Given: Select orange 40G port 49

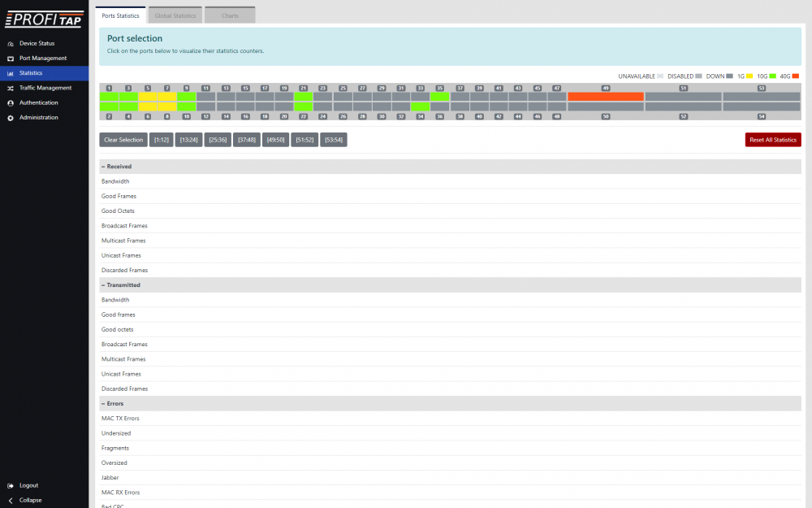Looking at the screenshot, I should click(x=606, y=96).
